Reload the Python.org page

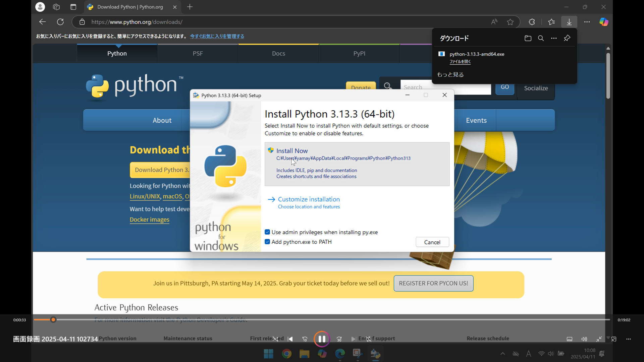pos(60,22)
